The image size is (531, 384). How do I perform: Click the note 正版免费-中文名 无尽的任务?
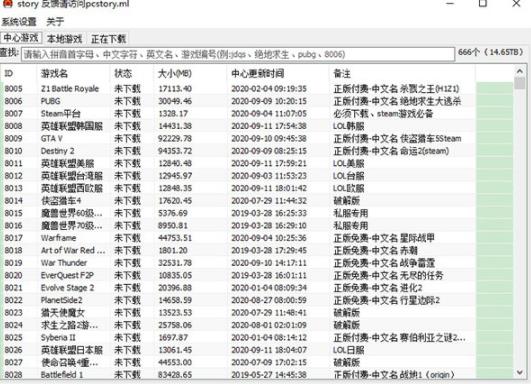[x=388, y=275]
